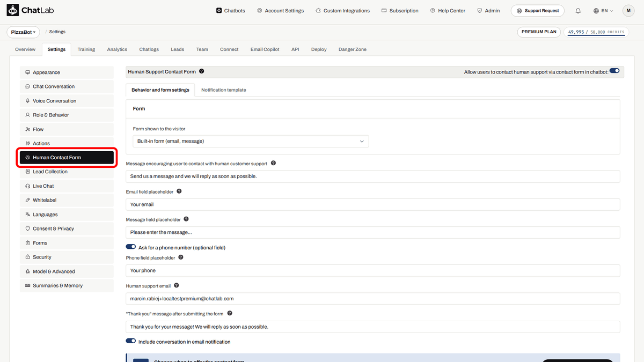
Task: Select Human Contact Form sidebar item
Action: [67, 158]
